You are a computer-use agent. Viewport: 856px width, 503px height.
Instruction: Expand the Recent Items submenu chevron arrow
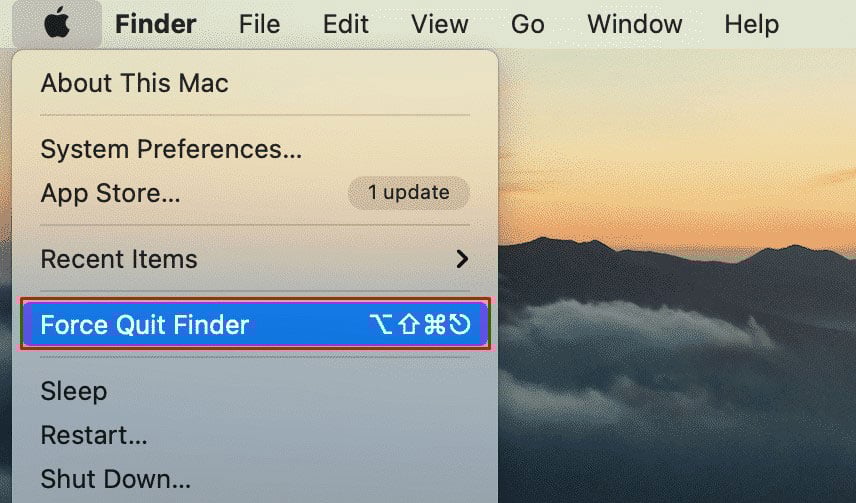tap(462, 259)
